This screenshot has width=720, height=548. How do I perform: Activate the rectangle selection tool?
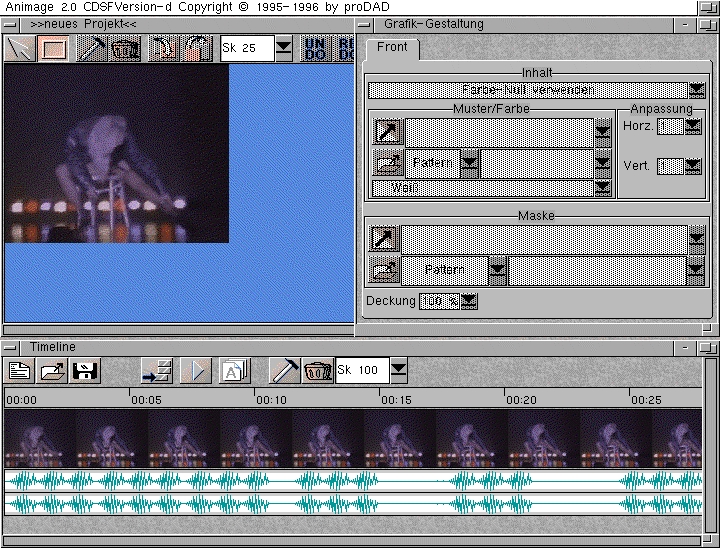[x=53, y=48]
